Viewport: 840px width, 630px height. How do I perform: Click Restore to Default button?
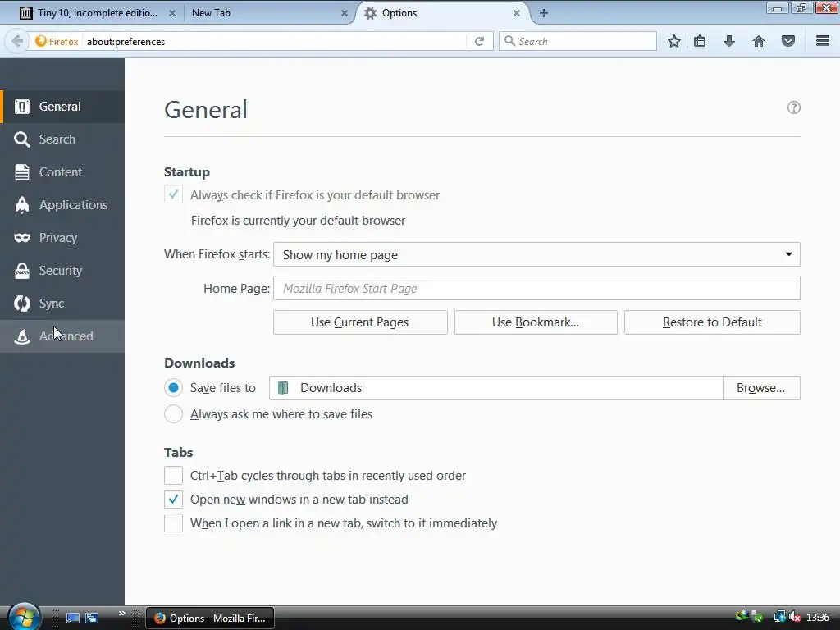(x=713, y=322)
